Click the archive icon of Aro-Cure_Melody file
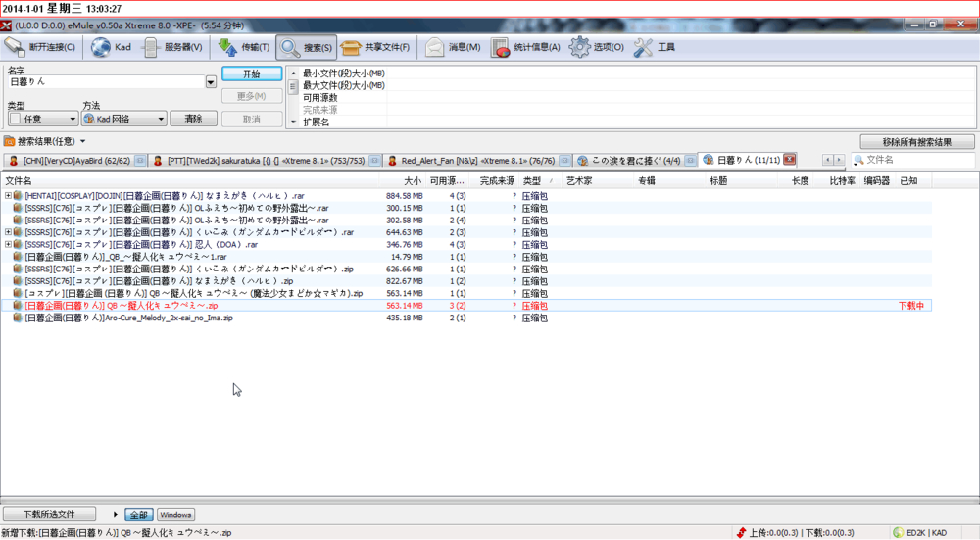Screen dimensions: 980x540 [18, 318]
